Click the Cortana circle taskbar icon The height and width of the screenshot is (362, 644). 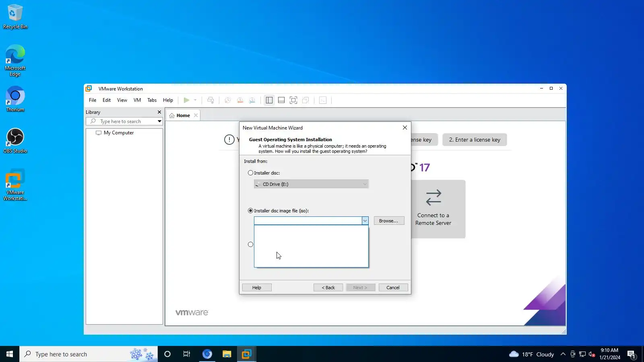[x=167, y=354]
